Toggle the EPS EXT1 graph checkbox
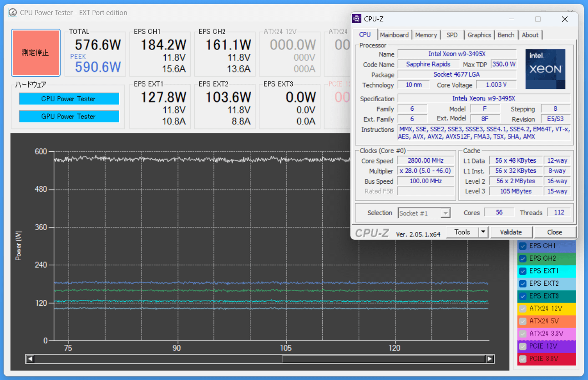The image size is (588, 380). click(522, 271)
